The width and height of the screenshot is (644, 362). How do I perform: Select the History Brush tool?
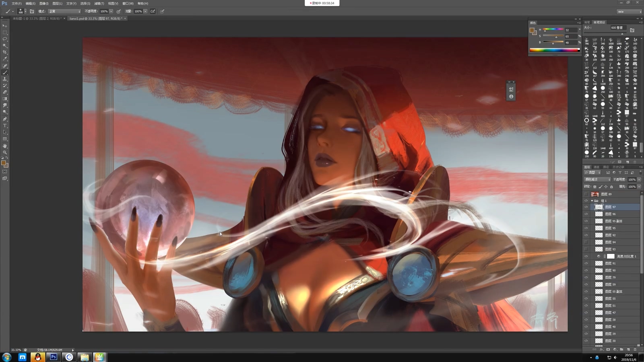[x=5, y=86]
